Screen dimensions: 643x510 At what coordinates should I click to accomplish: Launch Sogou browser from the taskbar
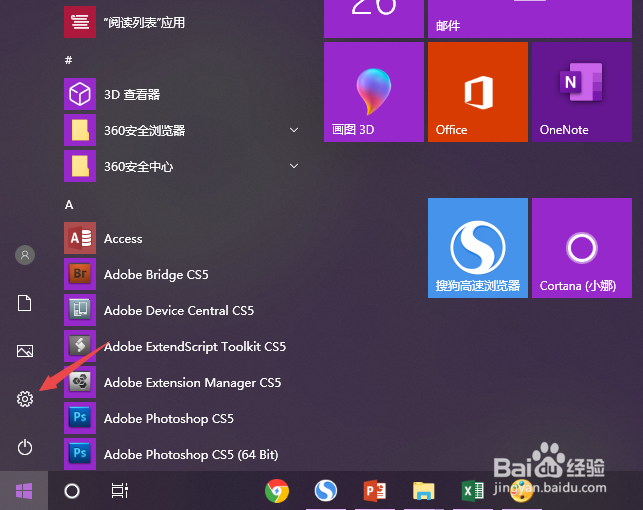pos(326,491)
